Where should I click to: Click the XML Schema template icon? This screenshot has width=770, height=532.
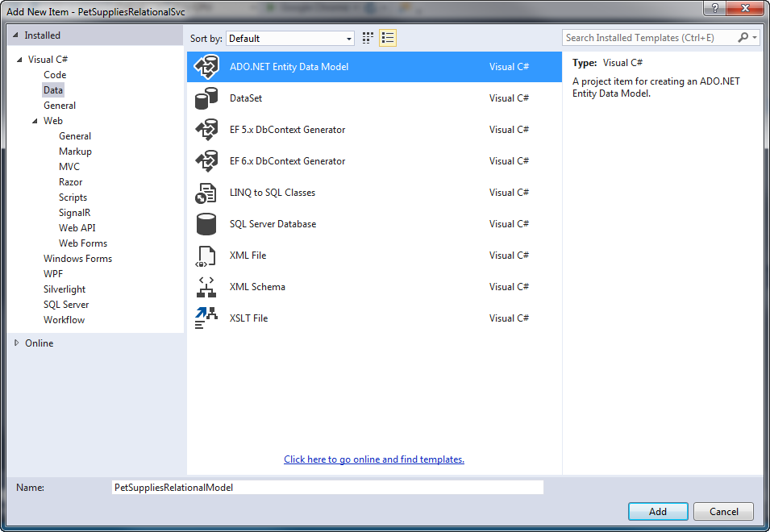point(206,287)
